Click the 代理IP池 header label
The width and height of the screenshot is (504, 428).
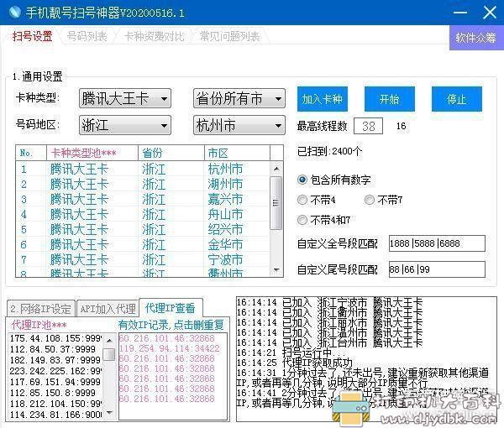coord(39,325)
